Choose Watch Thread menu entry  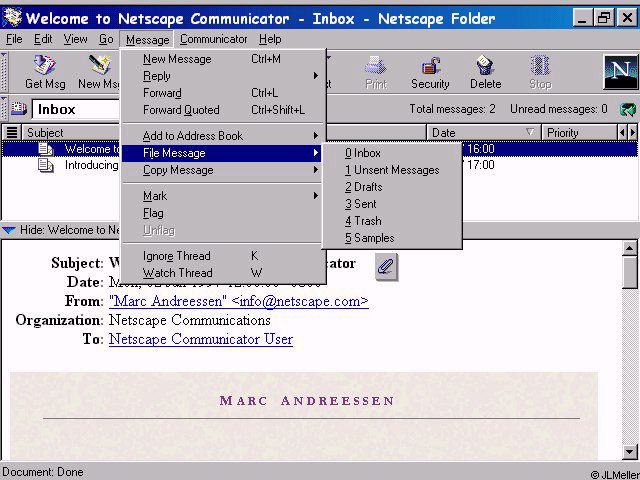(223, 273)
